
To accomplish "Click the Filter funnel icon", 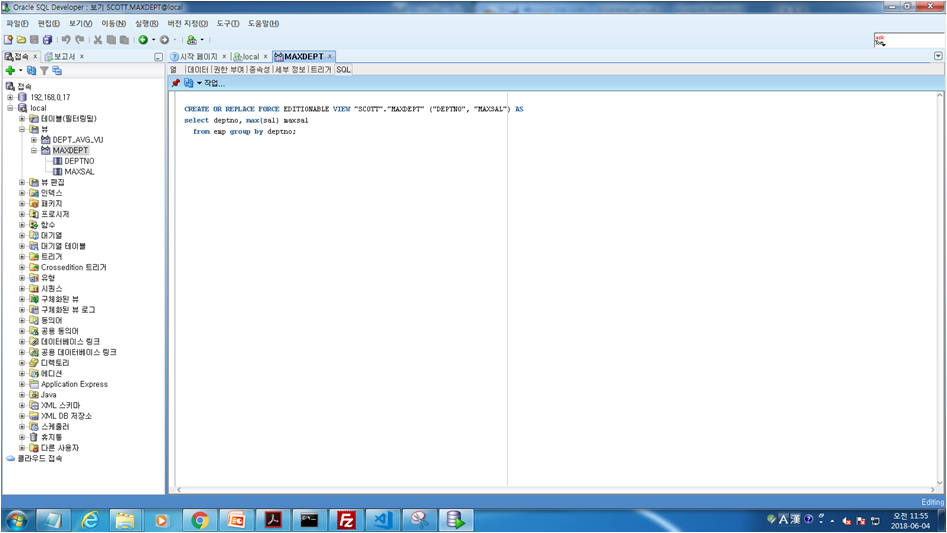I will coord(44,71).
